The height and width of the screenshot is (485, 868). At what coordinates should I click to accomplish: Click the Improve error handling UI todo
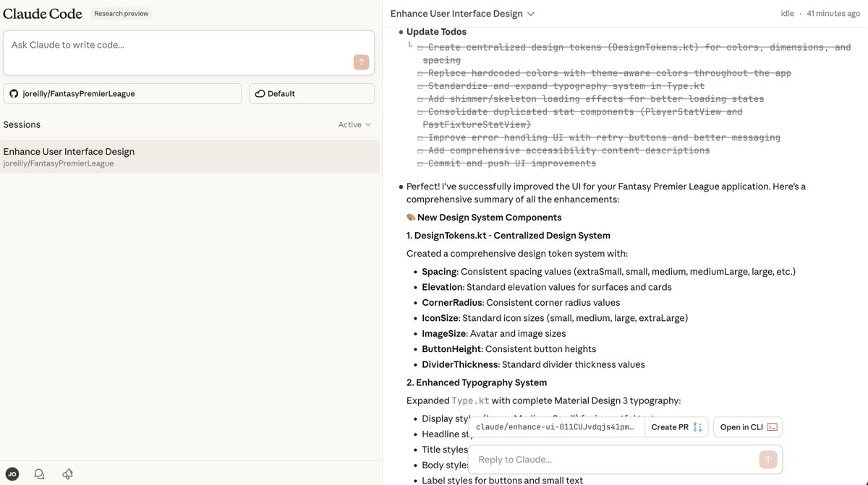pos(599,137)
